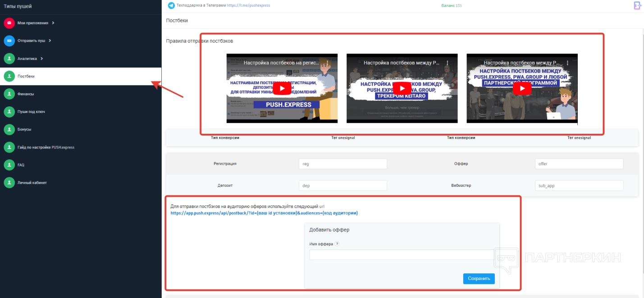Open the FAQ sidebar item

(x=21, y=165)
